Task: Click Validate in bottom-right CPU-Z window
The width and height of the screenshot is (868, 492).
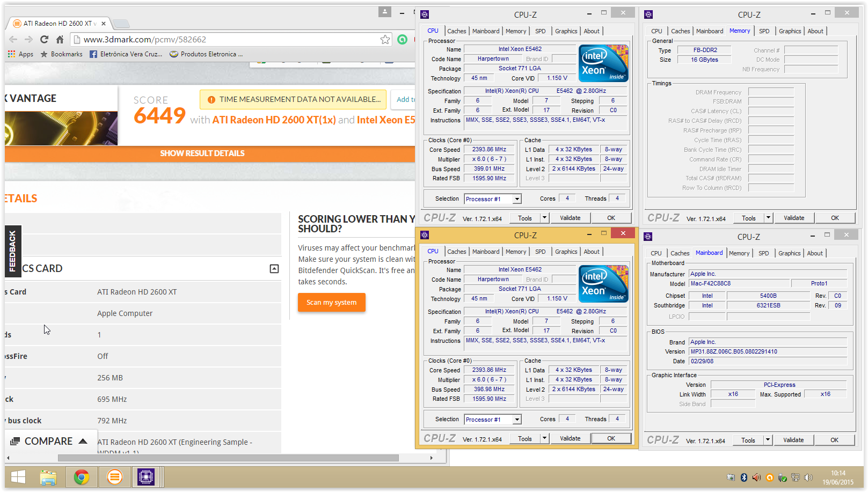Action: click(793, 440)
